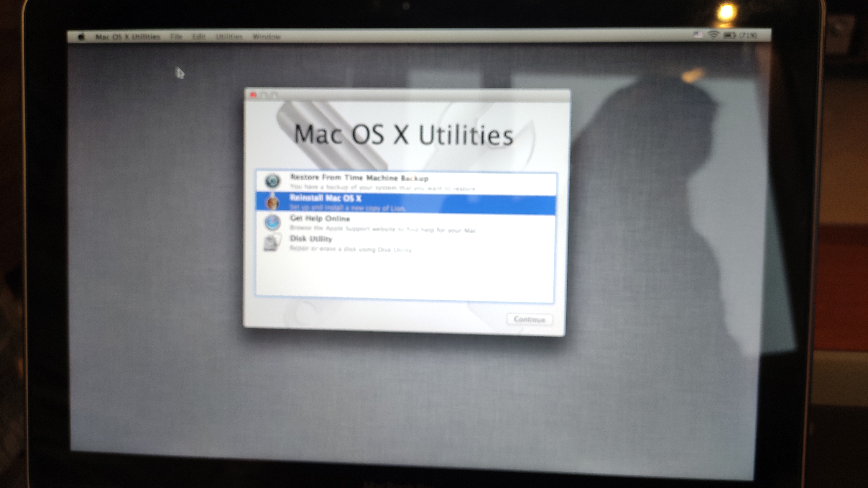Click the Lion installer icon
Image resolution: width=868 pixels, height=488 pixels.
pyautogui.click(x=272, y=202)
